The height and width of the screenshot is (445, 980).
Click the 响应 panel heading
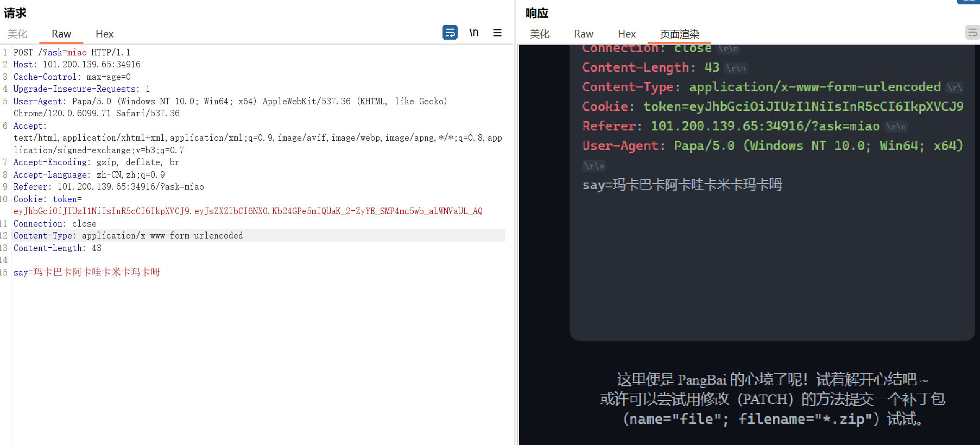pyautogui.click(x=537, y=12)
